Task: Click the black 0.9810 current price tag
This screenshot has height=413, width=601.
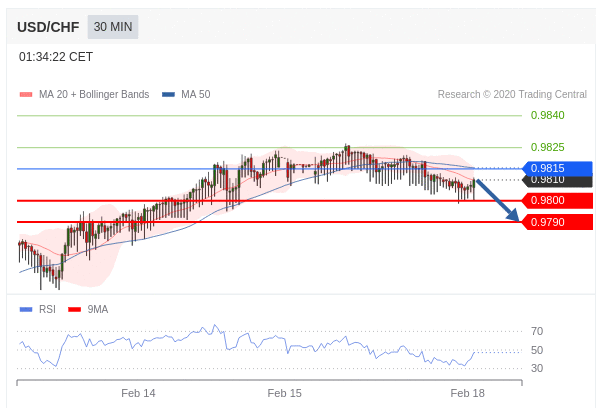Action: tap(558, 181)
